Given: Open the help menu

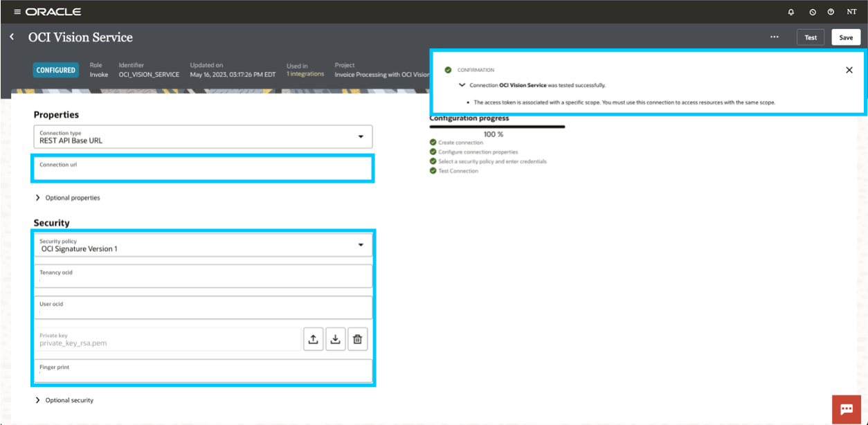Looking at the screenshot, I should click(x=831, y=12).
